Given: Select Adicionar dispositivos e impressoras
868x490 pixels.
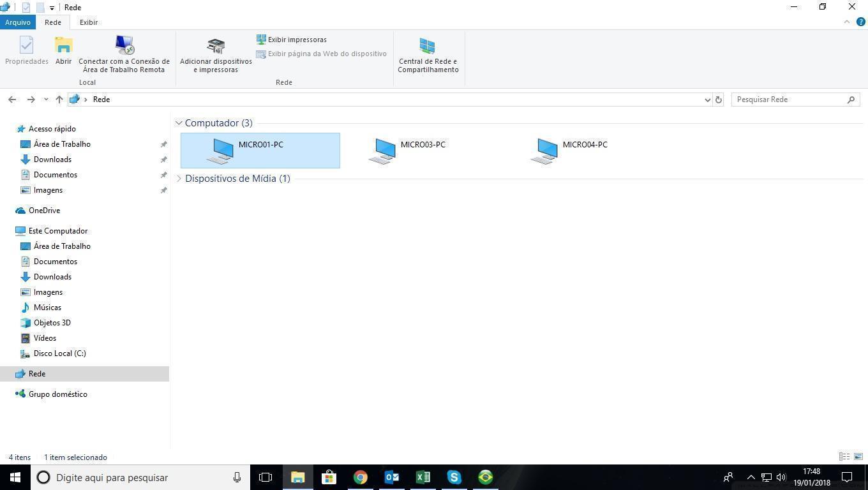Looking at the screenshot, I should point(216,56).
